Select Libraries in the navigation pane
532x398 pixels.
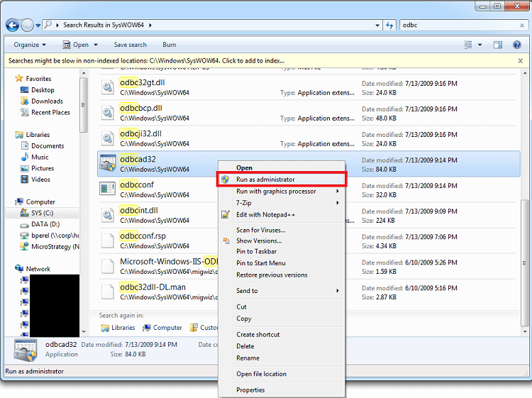(33, 135)
